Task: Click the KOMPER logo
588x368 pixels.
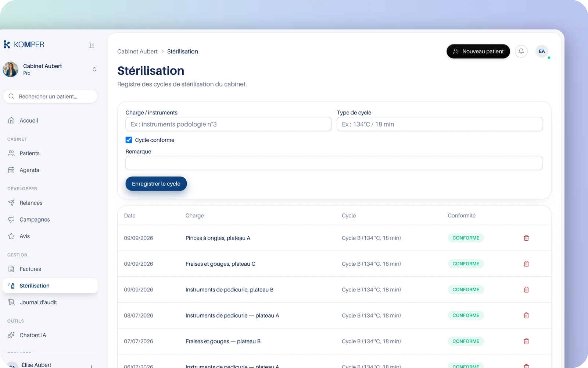Action: [24, 45]
